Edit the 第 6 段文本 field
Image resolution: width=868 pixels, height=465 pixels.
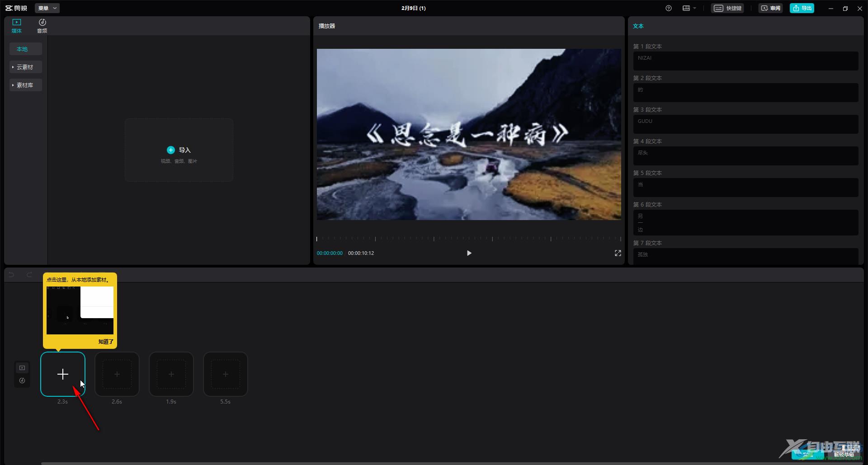(745, 222)
